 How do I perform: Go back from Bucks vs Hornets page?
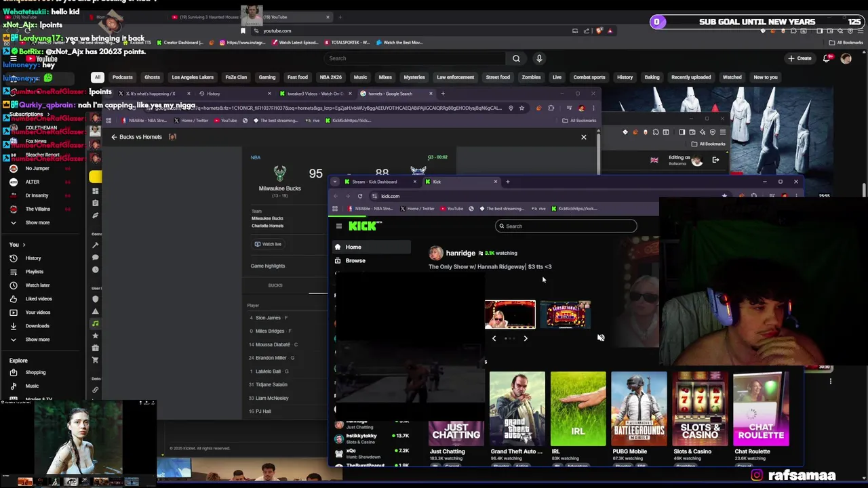(114, 137)
